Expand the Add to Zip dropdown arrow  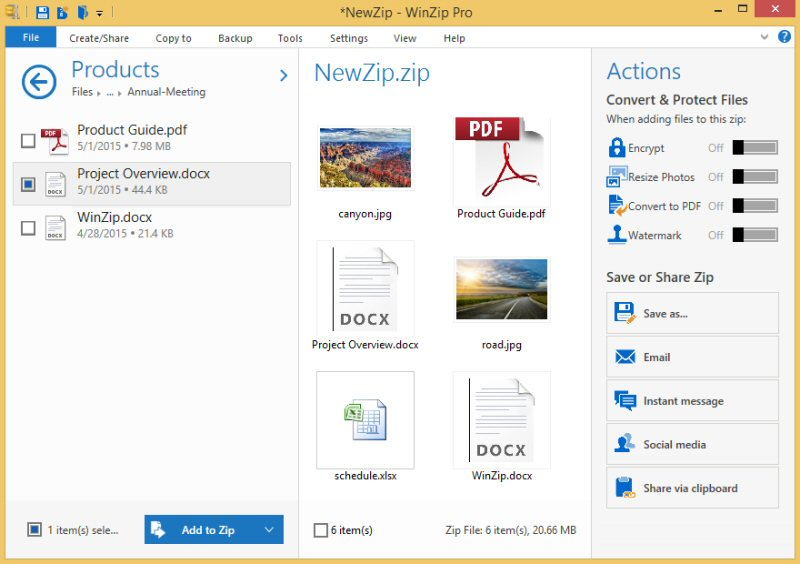268,530
